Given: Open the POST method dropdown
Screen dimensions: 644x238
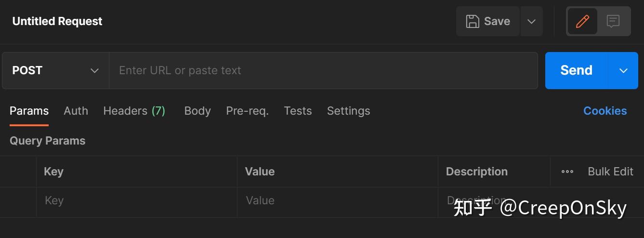Looking at the screenshot, I should [55, 70].
